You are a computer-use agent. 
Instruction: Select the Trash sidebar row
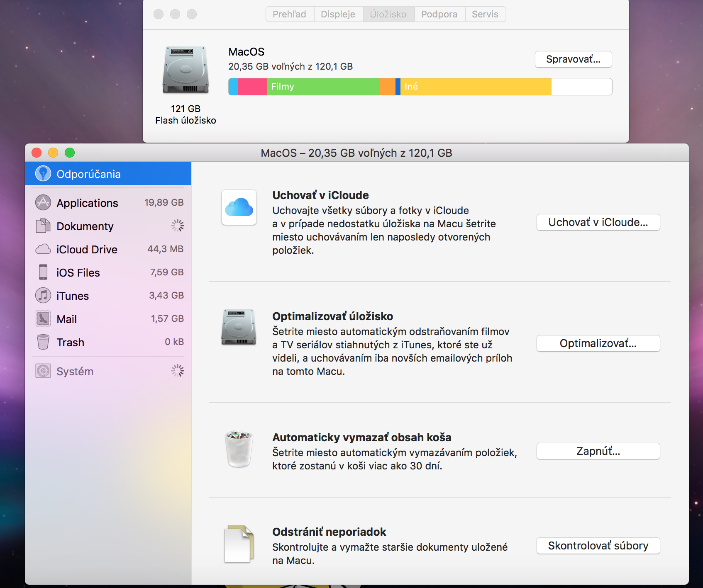(108, 342)
